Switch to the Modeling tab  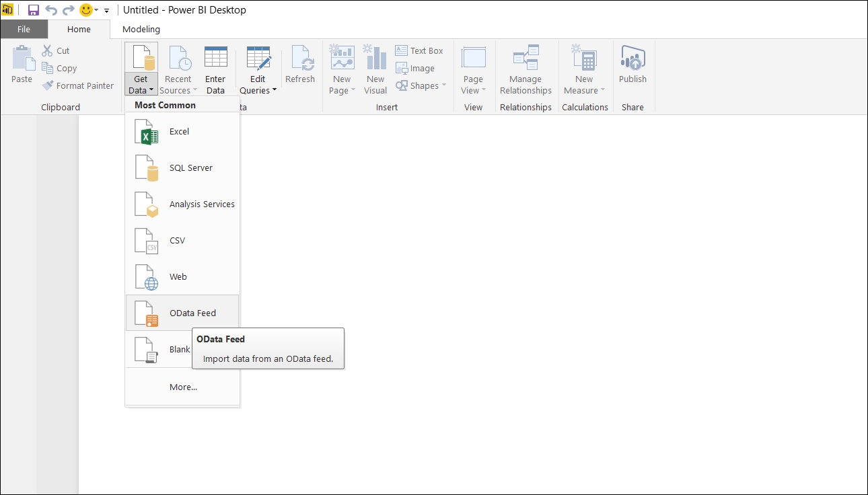click(141, 29)
